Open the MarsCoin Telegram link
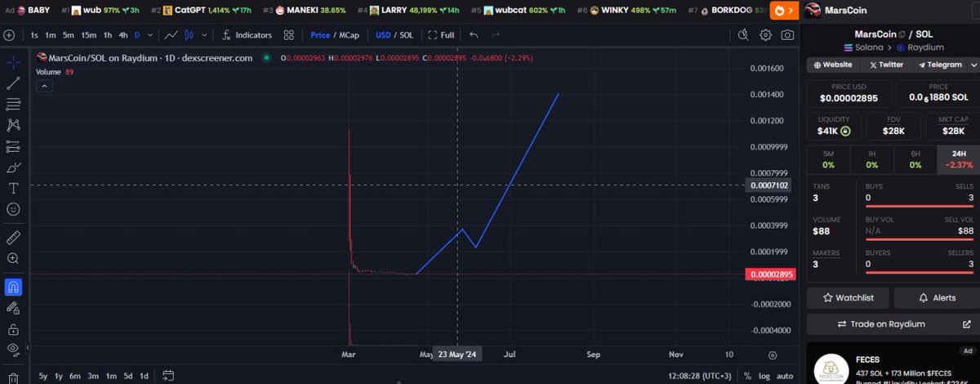Image resolution: width=980 pixels, height=384 pixels. pos(939,65)
